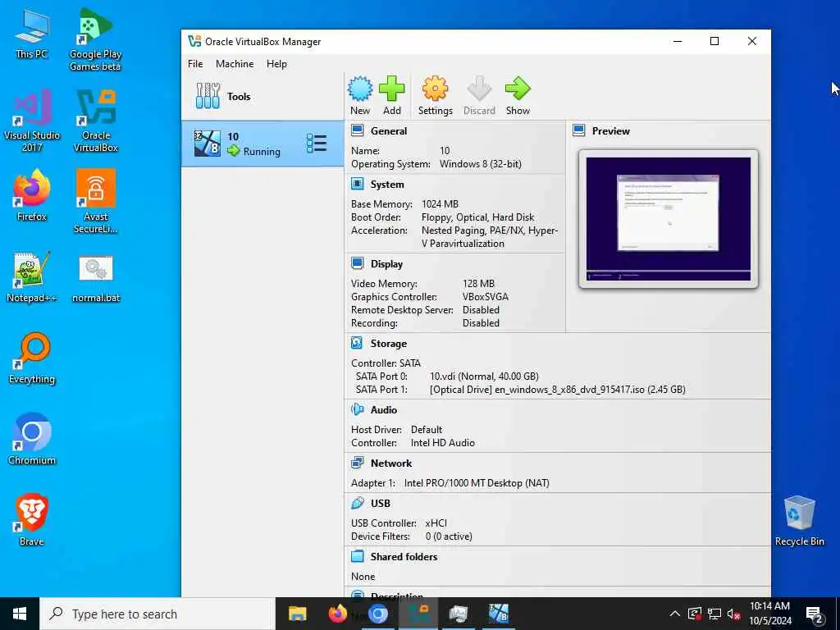Open the Help menu

(276, 64)
